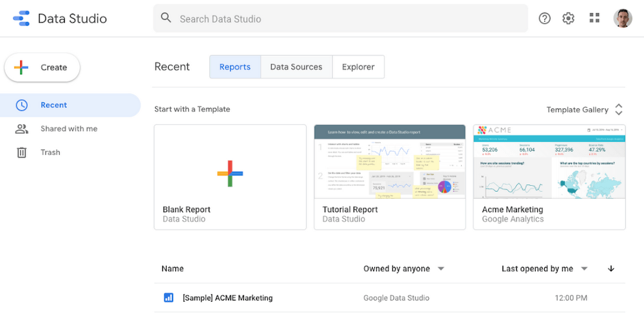644x316 pixels.
Task: Click the Recent heading beside the tabs
Action: coord(172,66)
